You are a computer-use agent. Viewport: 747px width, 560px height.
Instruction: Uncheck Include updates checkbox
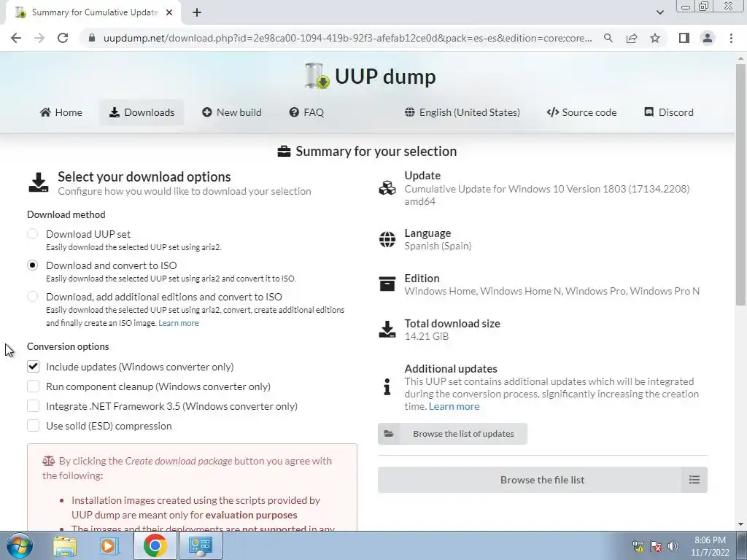tap(33, 367)
